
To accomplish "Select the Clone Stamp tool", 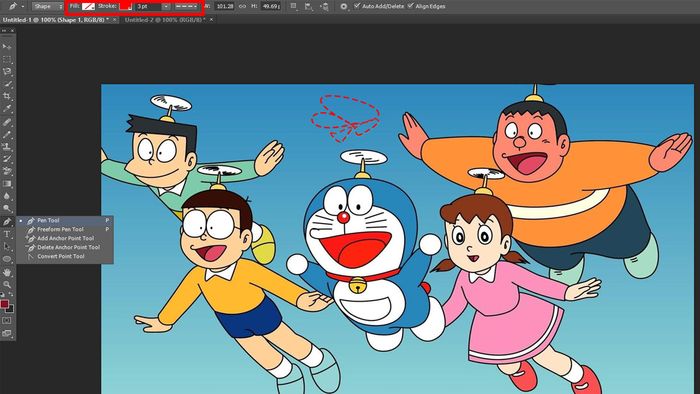I will [x=7, y=146].
